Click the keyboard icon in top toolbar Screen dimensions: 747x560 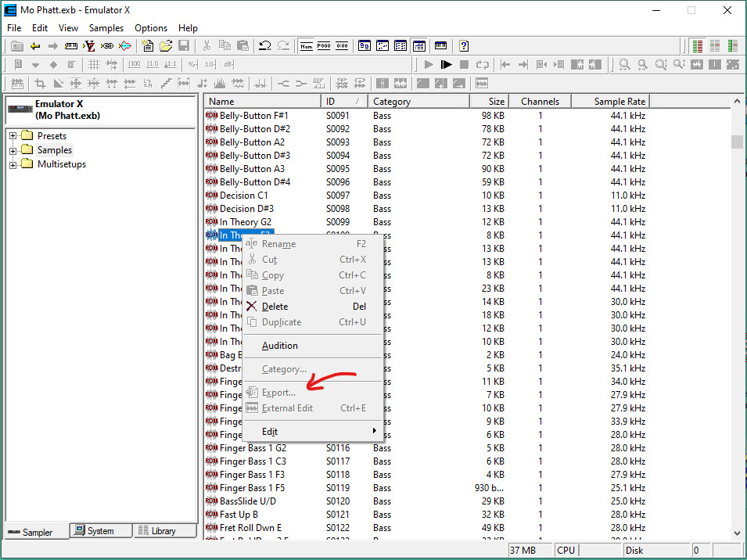click(x=440, y=46)
